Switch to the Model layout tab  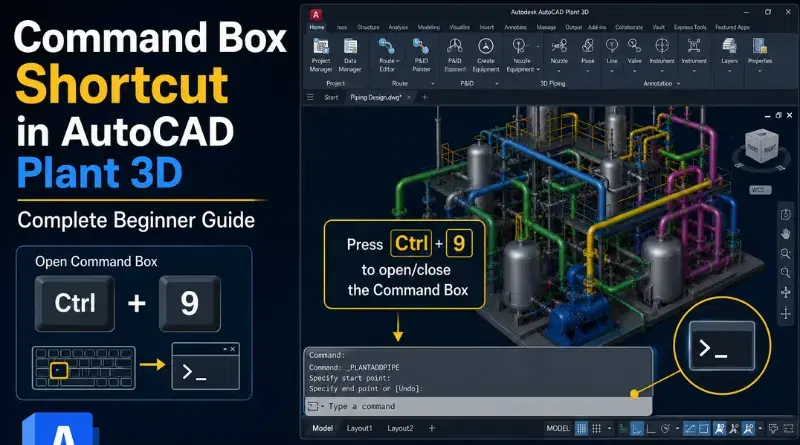click(322, 428)
